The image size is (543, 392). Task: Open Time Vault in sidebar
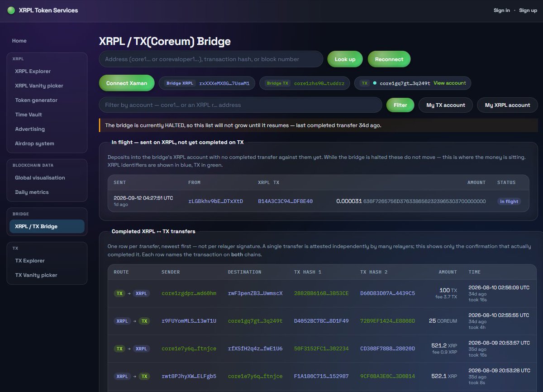(x=29, y=115)
